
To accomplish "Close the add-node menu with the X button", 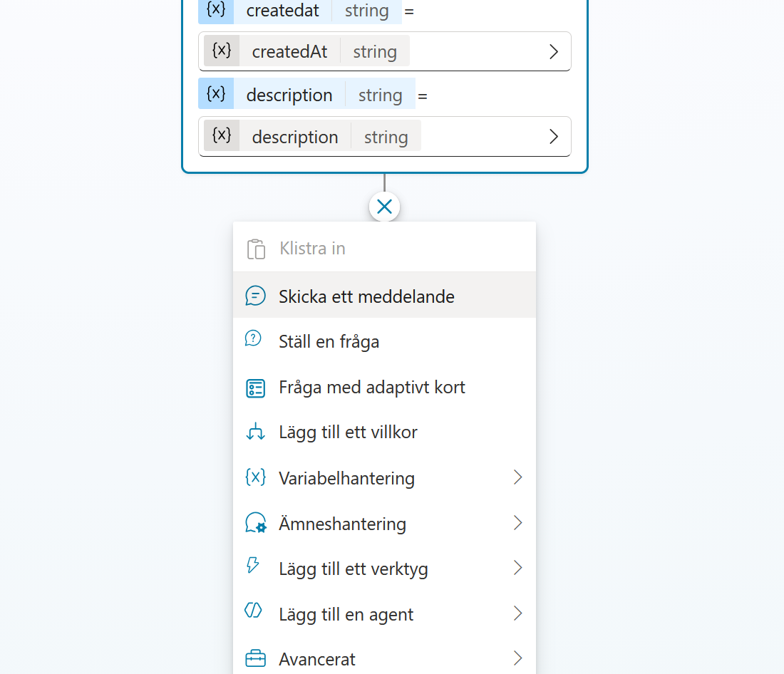I will click(384, 207).
